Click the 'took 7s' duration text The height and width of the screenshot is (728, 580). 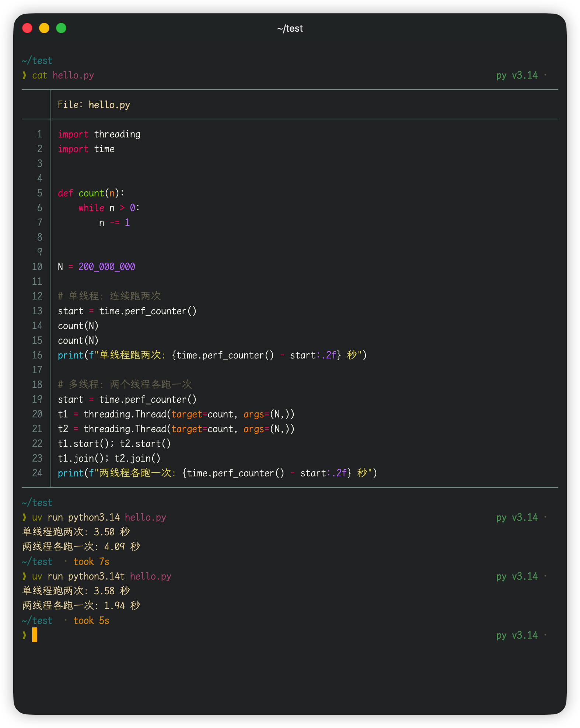click(x=91, y=561)
